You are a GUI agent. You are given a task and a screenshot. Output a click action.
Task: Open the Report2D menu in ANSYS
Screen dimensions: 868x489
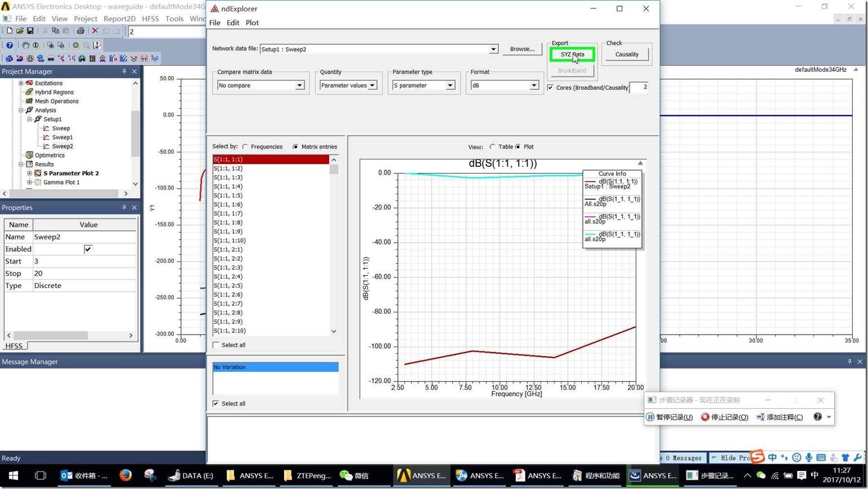(x=119, y=19)
